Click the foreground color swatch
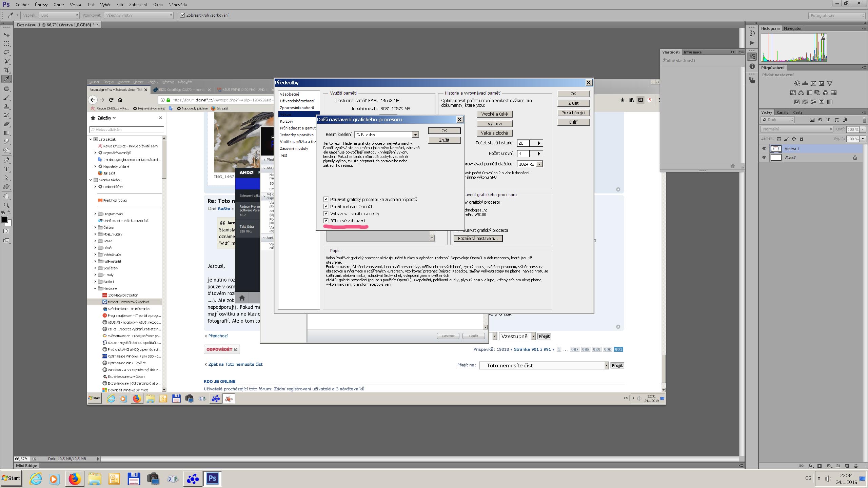The height and width of the screenshot is (488, 868). click(x=4, y=219)
